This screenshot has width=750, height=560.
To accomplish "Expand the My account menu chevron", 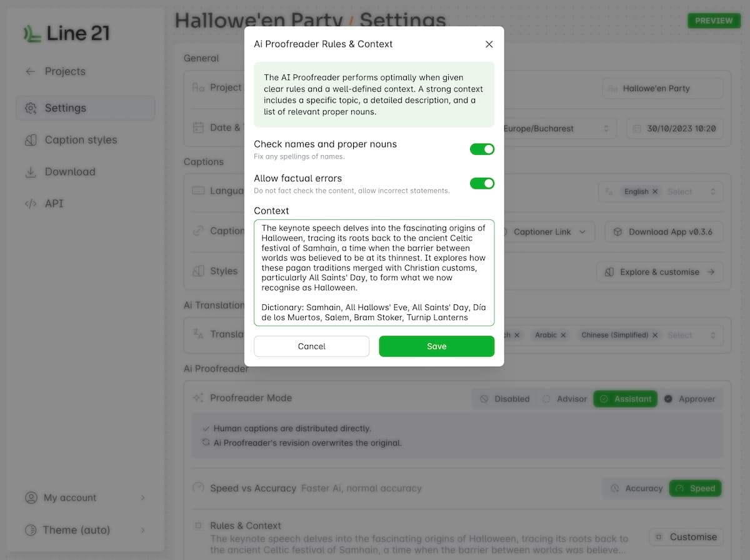I will tap(142, 498).
